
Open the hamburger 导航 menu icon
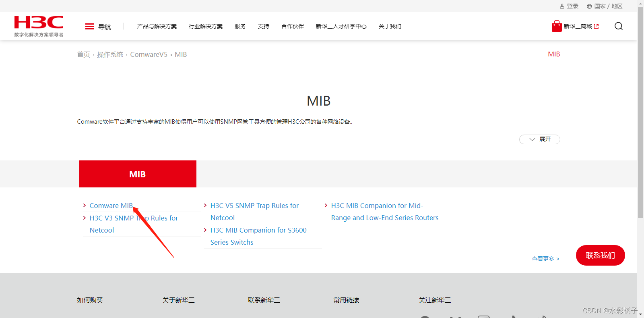(90, 27)
